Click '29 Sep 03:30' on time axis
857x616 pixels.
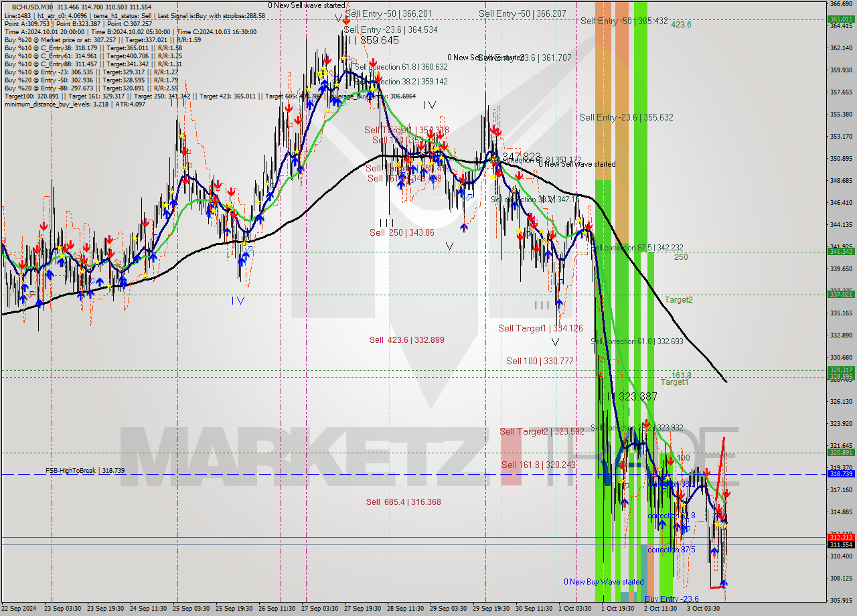click(448, 609)
